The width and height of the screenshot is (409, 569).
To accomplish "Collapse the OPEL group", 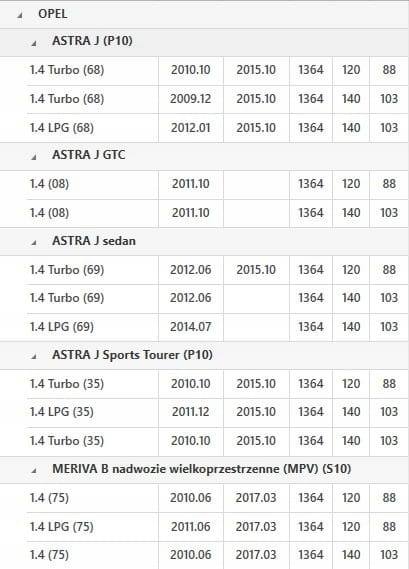I will pos(20,15).
